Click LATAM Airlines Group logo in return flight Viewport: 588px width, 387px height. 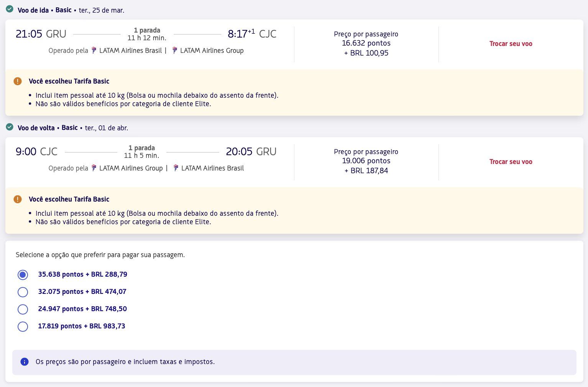point(94,168)
